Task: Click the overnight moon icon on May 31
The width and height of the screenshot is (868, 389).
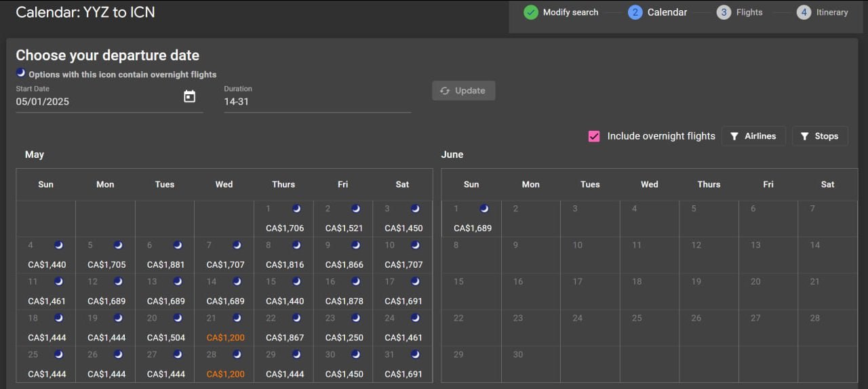Action: point(415,354)
